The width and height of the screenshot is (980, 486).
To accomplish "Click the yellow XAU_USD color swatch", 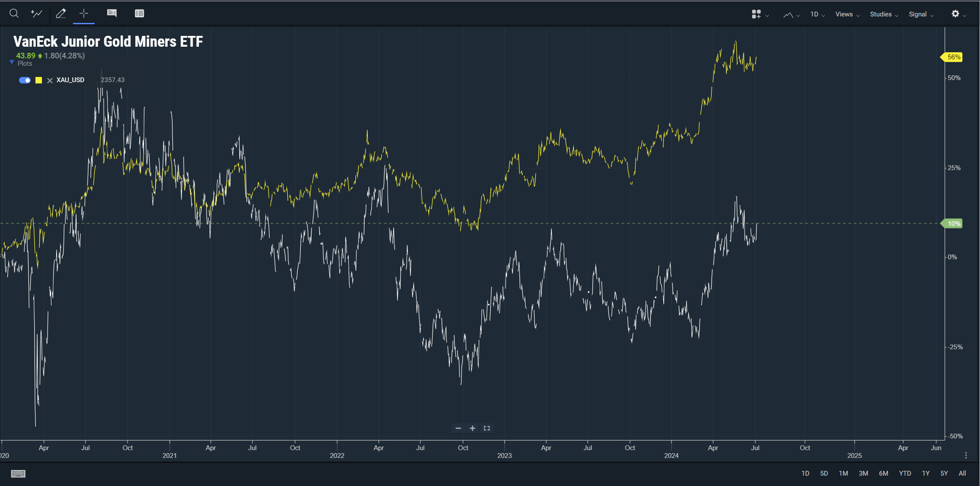I will 39,80.
